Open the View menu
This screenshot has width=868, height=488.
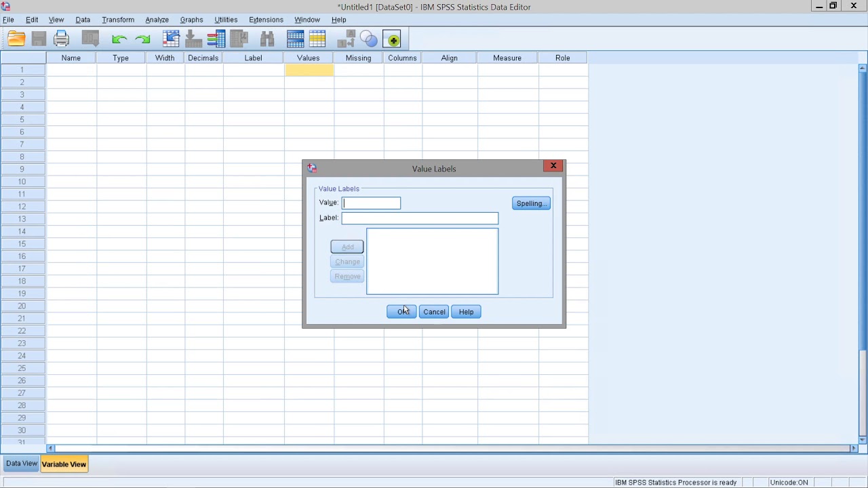tap(56, 20)
